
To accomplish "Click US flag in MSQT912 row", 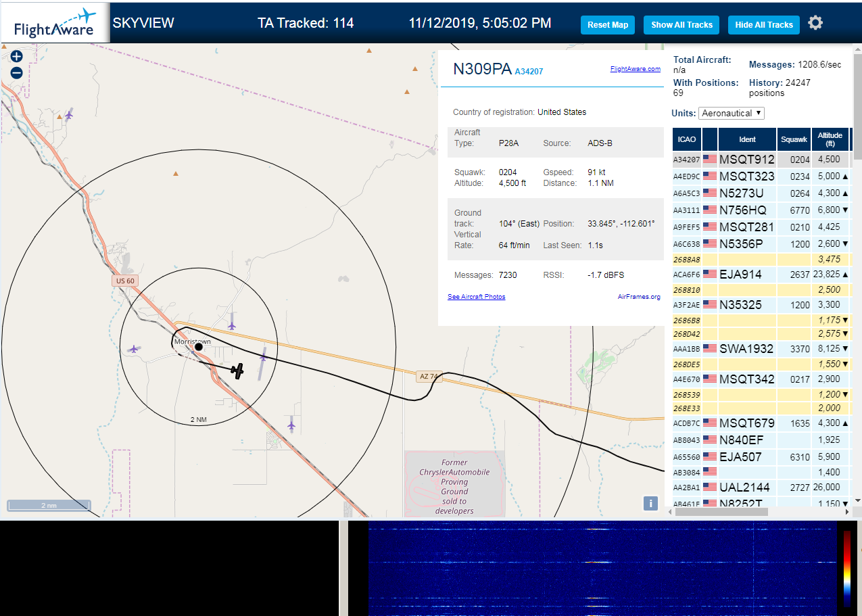I will (x=710, y=160).
